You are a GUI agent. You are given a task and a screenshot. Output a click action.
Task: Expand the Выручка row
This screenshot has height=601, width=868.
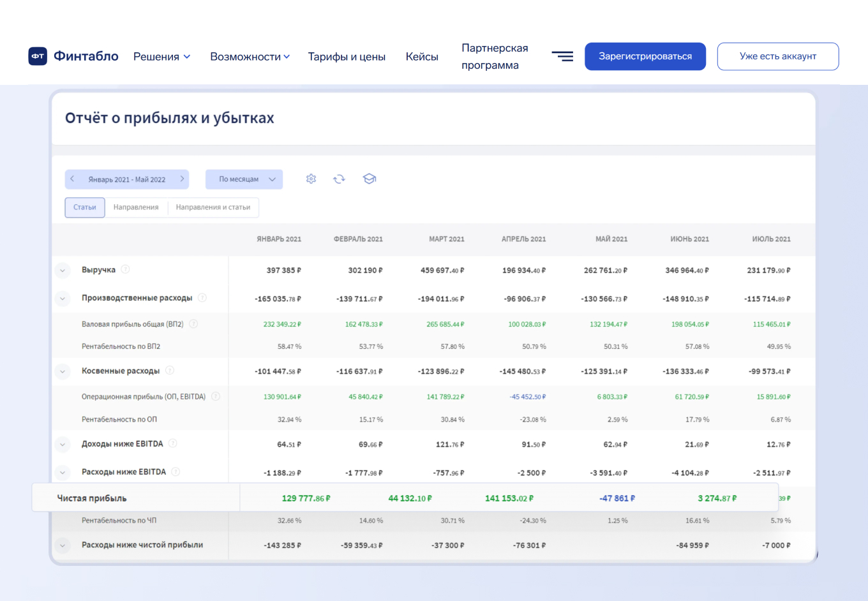click(x=62, y=270)
